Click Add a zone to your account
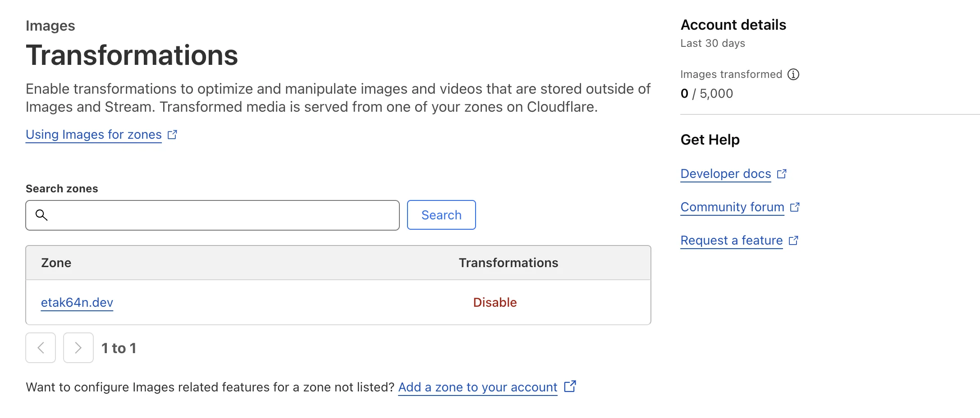The image size is (980, 418). pos(477,387)
